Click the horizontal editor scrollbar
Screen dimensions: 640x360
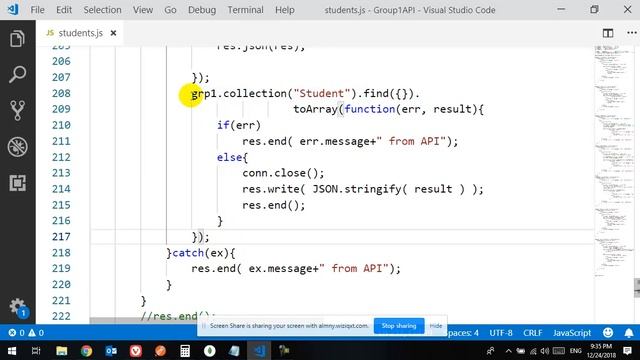143,320
